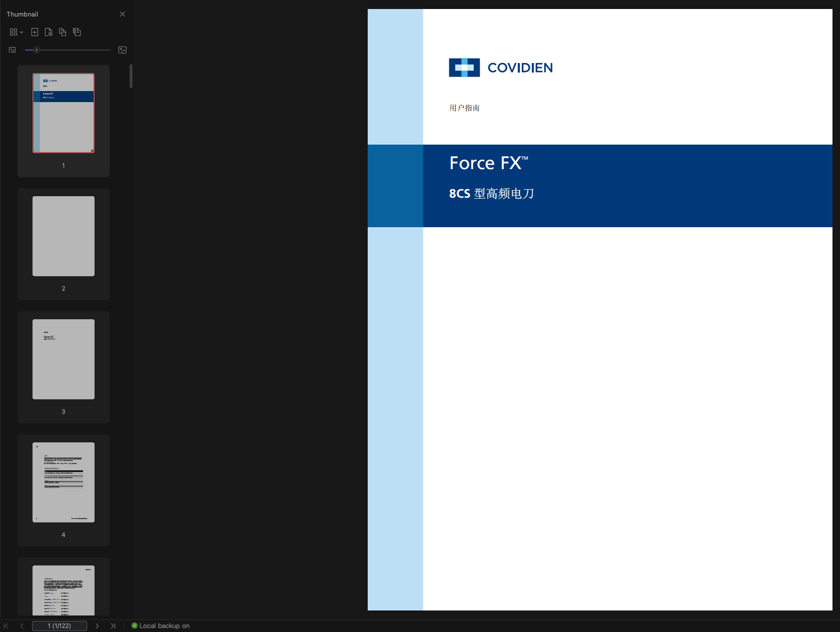Click the page settings document icon
This screenshot has width=840, height=632.
(49, 32)
